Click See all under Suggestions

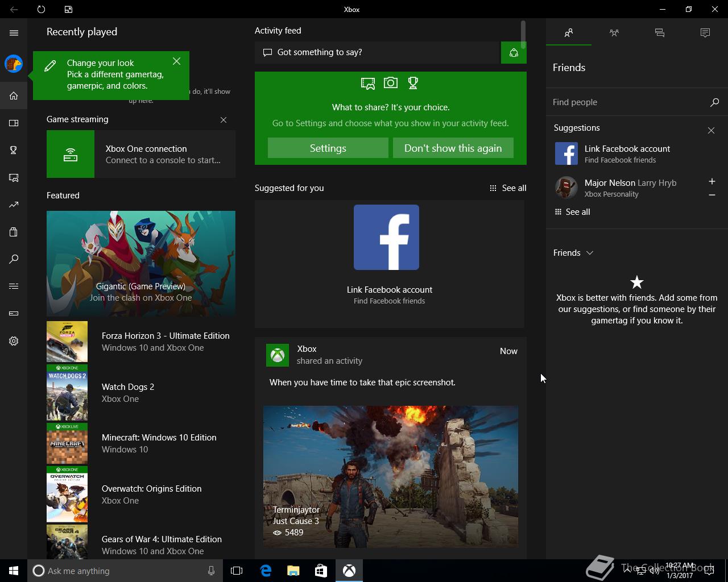(572, 212)
